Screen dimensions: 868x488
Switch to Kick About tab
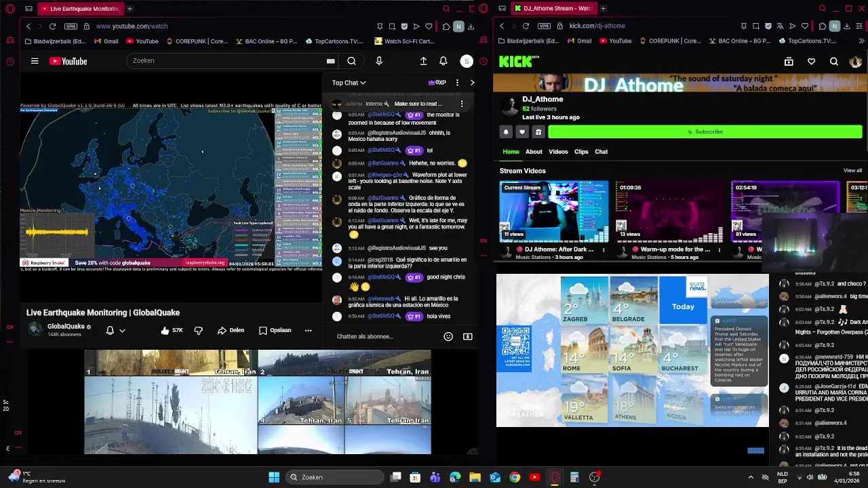[534, 152]
